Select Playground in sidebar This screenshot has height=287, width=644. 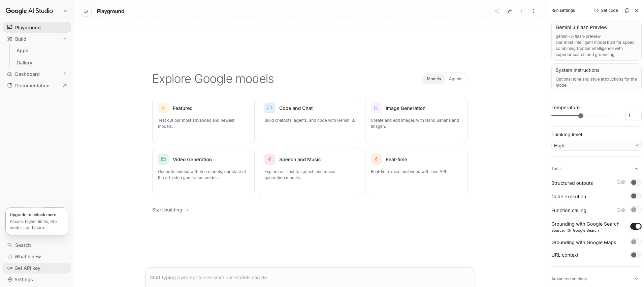[x=37, y=27]
